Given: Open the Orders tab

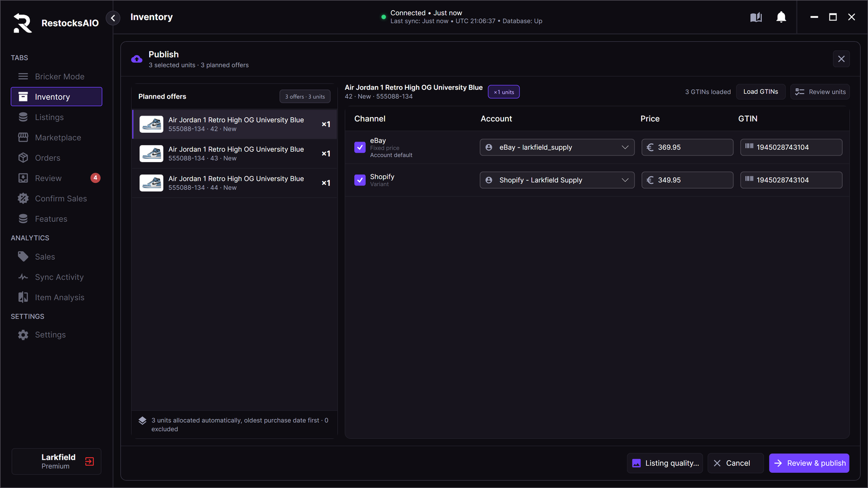Looking at the screenshot, I should (56, 158).
